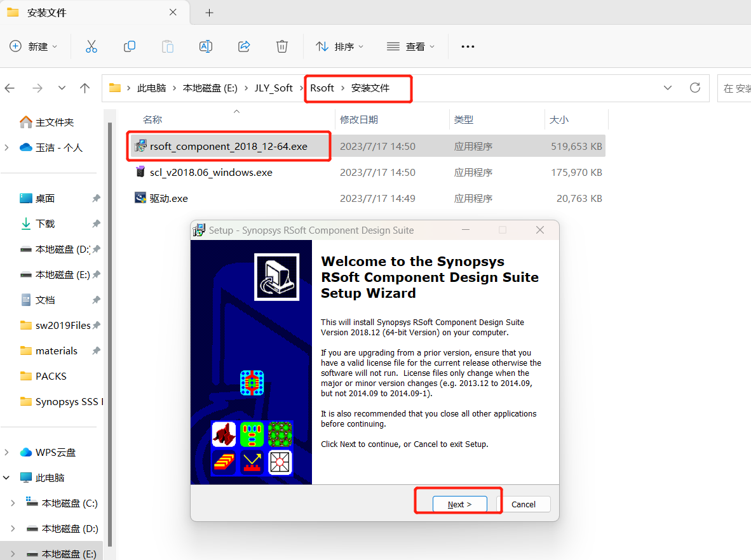Screen dimensions: 751x560
Task: Open 文档 in navigation pane
Action: click(x=45, y=300)
